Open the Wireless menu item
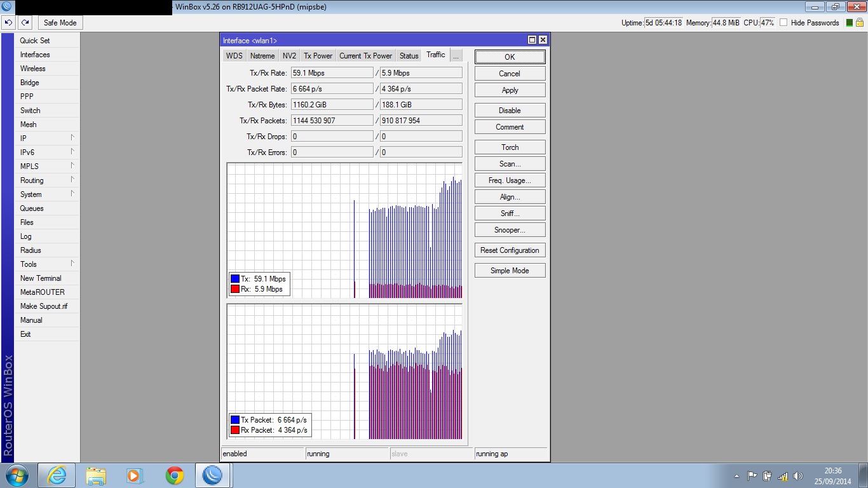This screenshot has height=488, width=868. click(x=48, y=69)
